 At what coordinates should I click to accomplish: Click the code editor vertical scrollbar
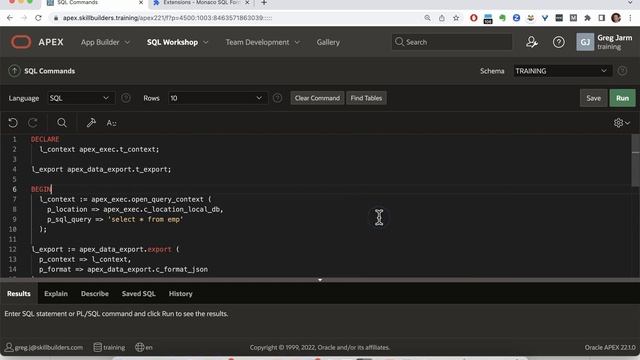tap(636, 161)
